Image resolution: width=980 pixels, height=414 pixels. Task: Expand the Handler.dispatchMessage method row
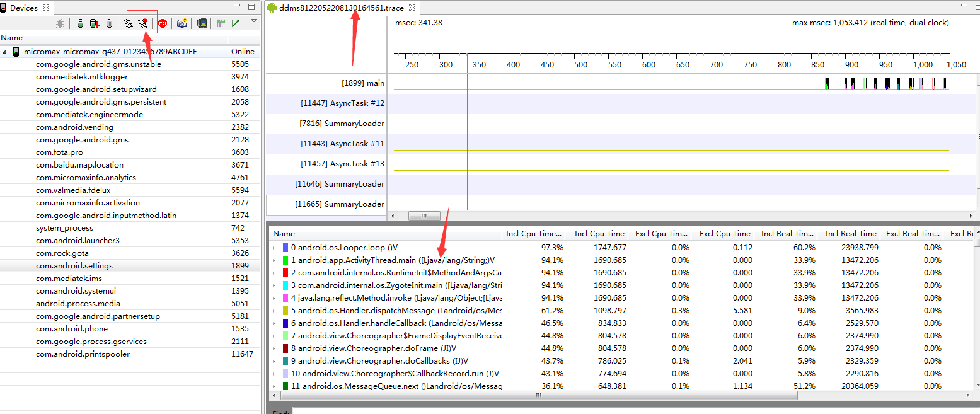274,311
